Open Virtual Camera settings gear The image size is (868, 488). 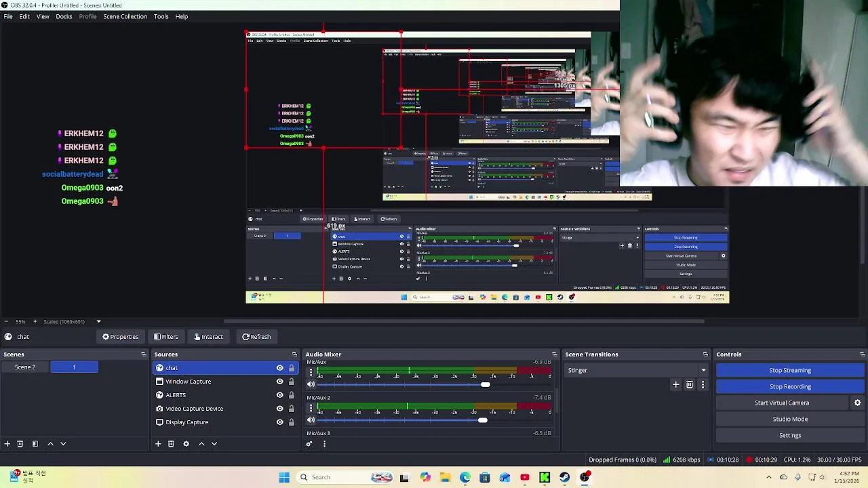click(x=857, y=403)
